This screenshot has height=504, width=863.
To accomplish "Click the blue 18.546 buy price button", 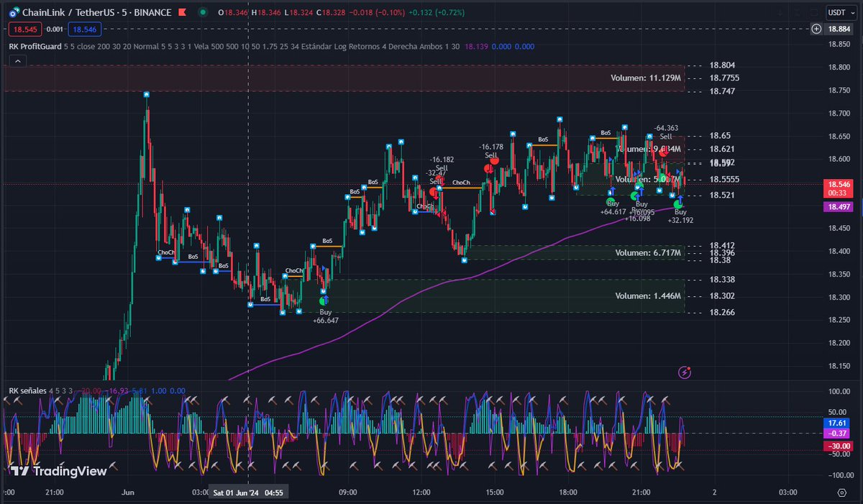I will point(86,29).
